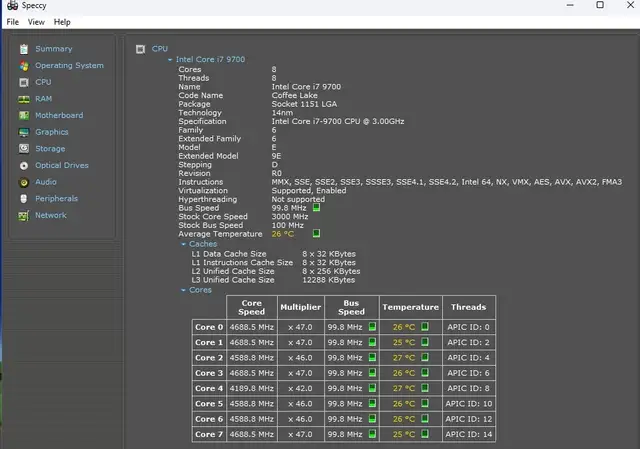Click Core 2 temperature green indicator
Image resolution: width=640 pixels, height=449 pixels.
pos(424,357)
